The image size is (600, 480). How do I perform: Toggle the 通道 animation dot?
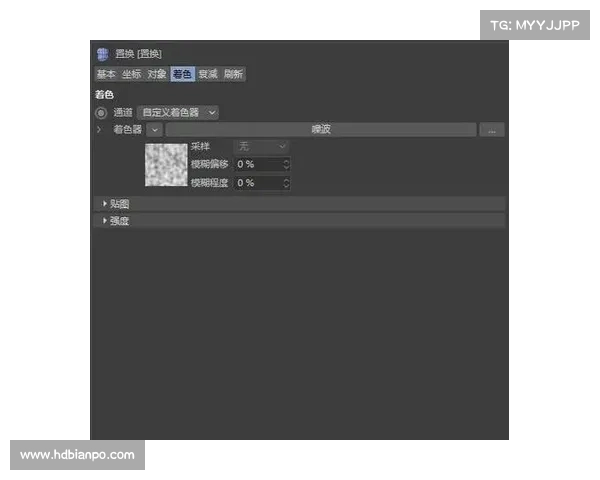coord(101,113)
